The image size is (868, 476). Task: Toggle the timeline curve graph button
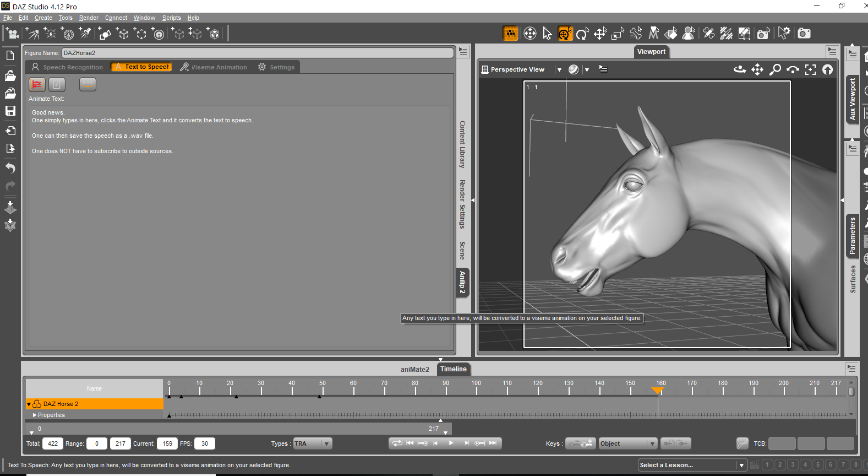(743, 443)
